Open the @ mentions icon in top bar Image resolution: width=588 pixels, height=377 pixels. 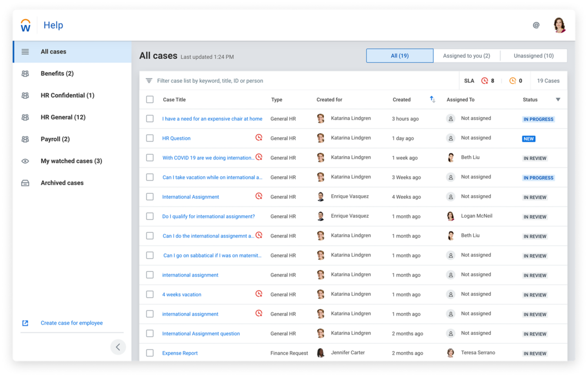536,25
